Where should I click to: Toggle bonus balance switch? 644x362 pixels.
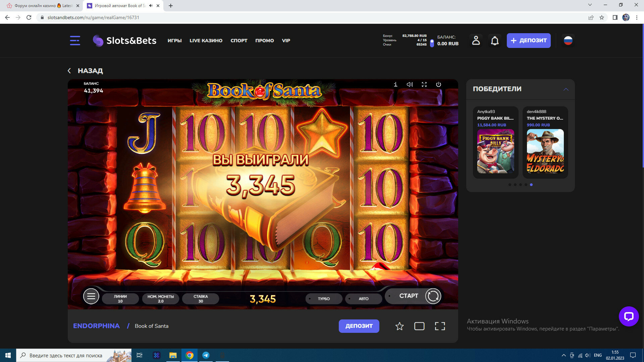[432, 43]
